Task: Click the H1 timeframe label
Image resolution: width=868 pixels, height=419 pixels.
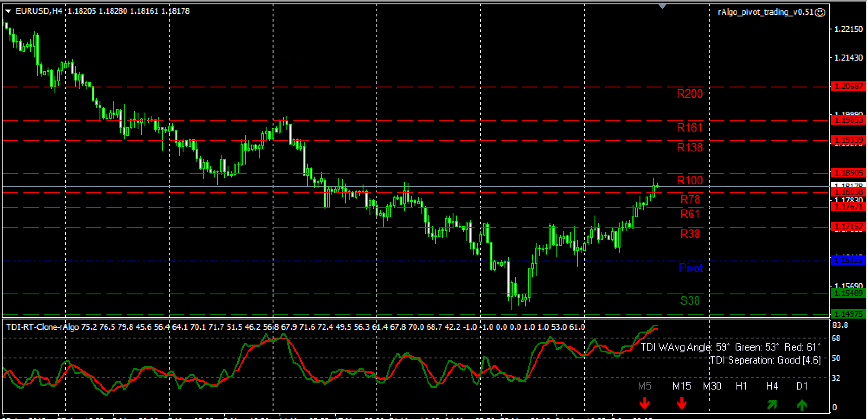Action: (742, 386)
